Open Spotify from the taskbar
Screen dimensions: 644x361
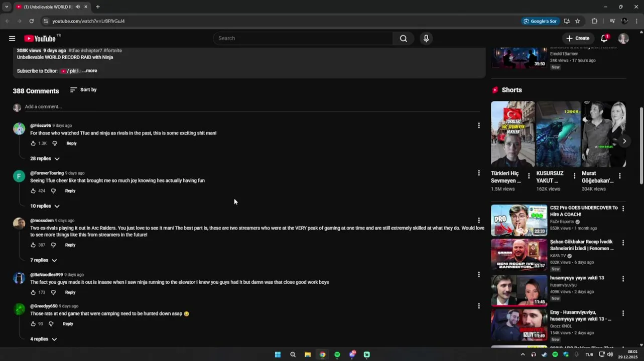(337, 354)
